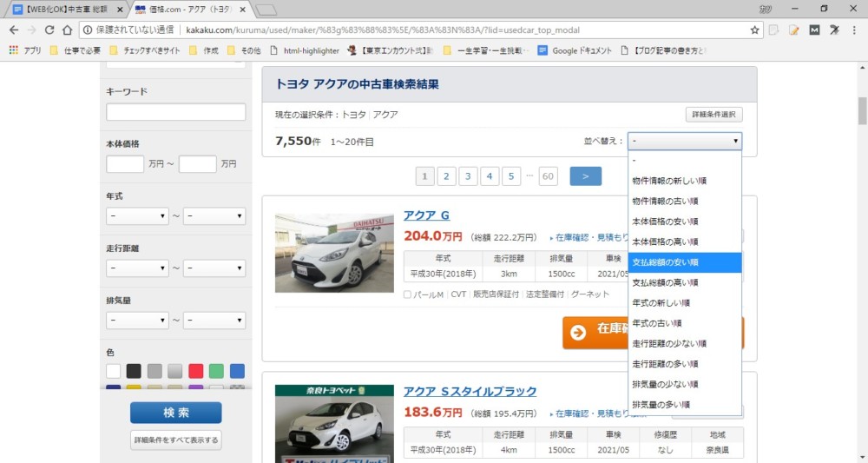Viewport: 868px width, 463px height.
Task: Click the pencil note extension icon
Action: tap(794, 30)
